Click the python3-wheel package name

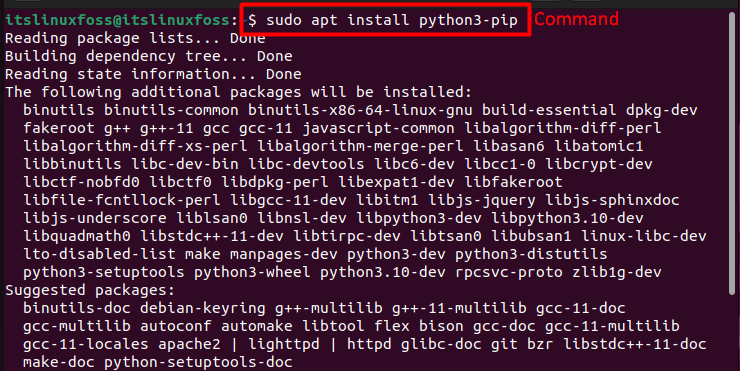click(x=252, y=272)
